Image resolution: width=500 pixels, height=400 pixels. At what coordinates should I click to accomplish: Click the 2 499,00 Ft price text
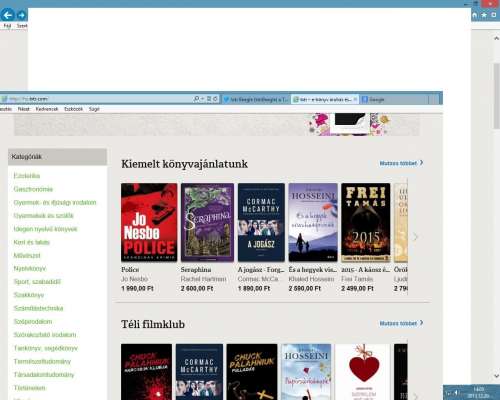coord(357,288)
